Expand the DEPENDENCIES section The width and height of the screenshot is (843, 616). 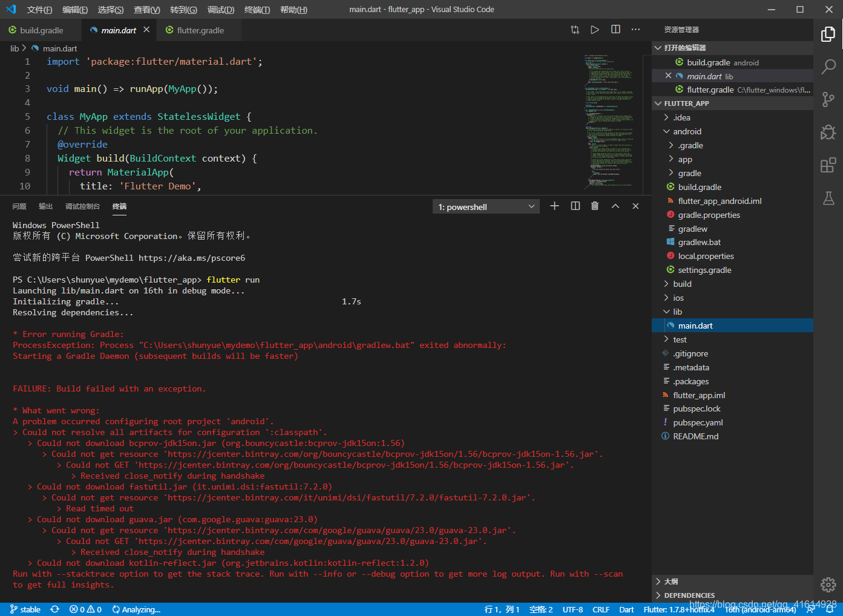(732, 595)
